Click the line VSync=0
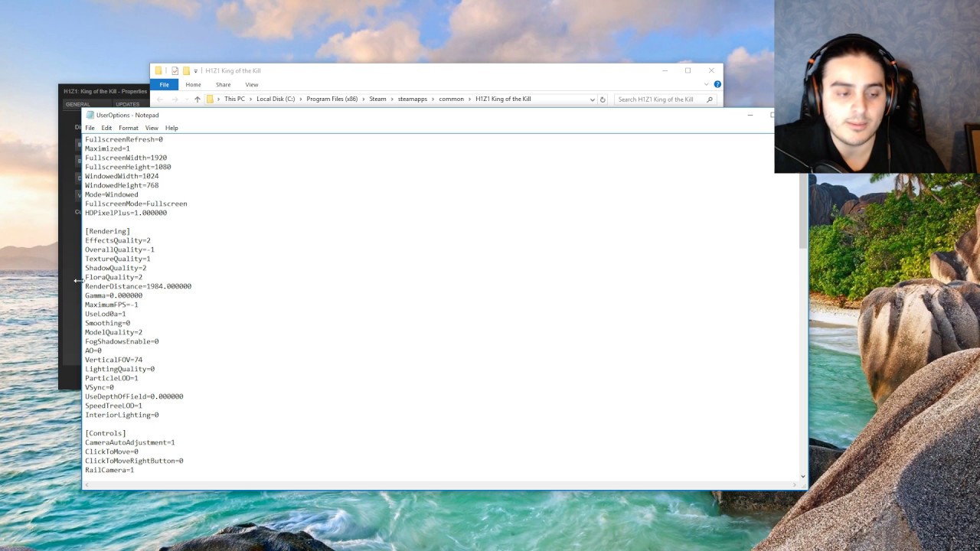 click(x=100, y=387)
